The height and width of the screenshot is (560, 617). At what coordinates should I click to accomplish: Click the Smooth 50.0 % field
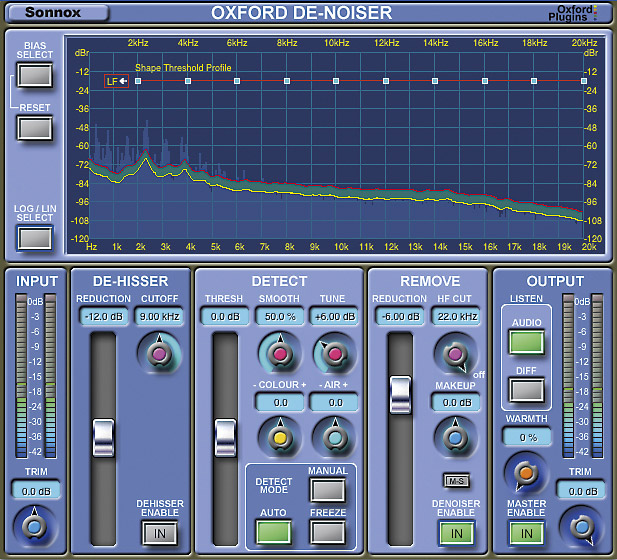point(280,316)
